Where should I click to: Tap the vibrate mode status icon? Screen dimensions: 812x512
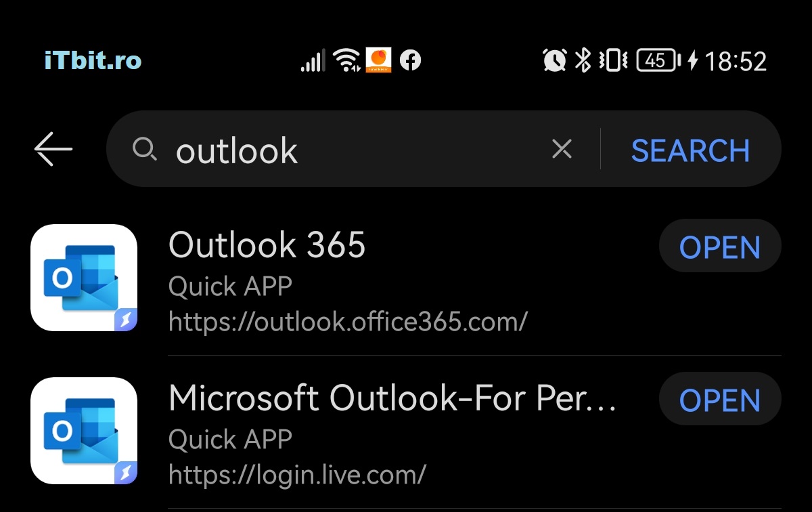point(612,61)
